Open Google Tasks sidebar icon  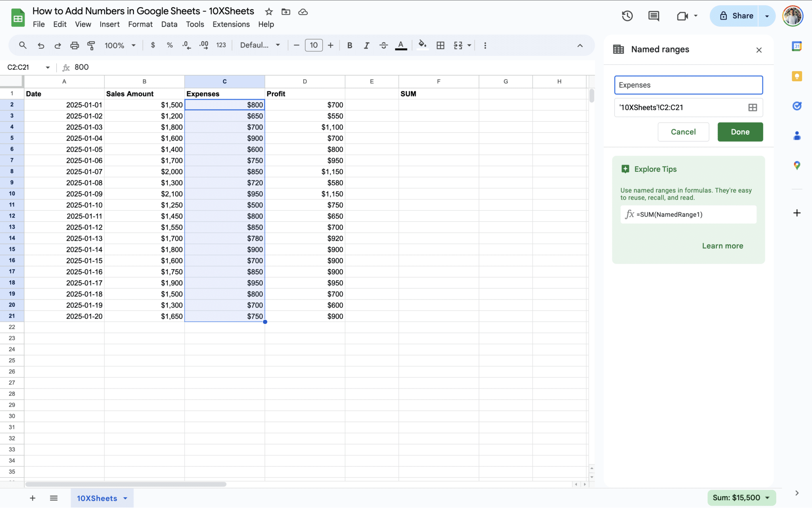coord(797,106)
